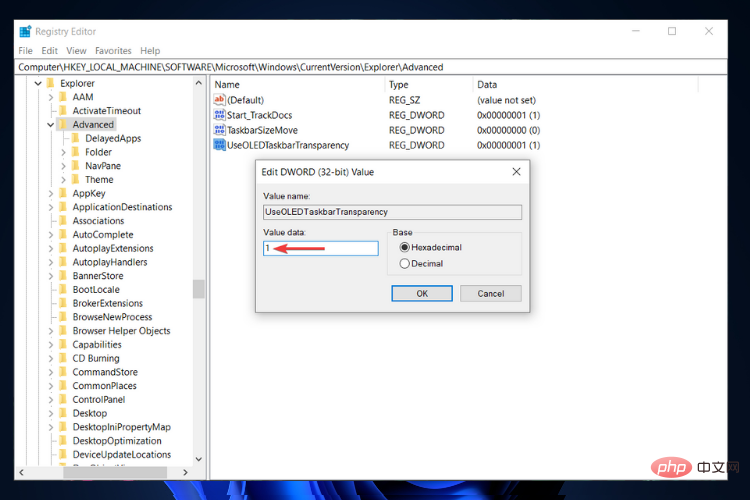The image size is (750, 500).
Task: Click the AAM folder icon
Action: pyautogui.click(x=63, y=97)
